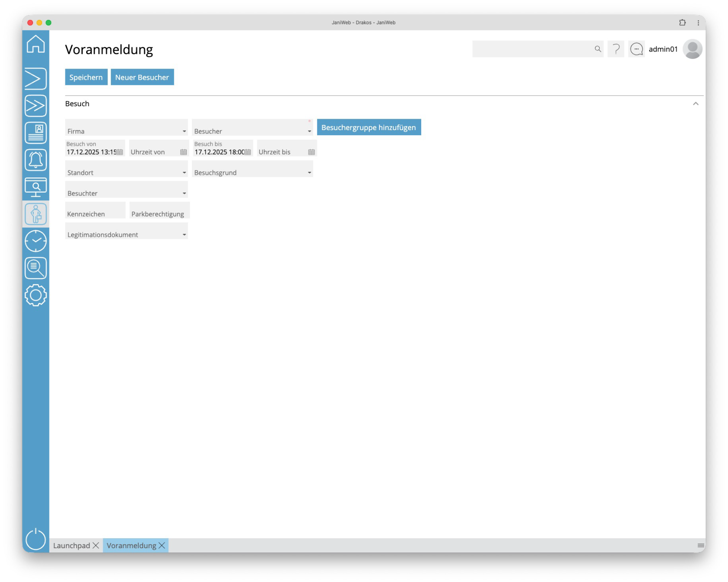Open the document magnifier icon in sidebar
The height and width of the screenshot is (582, 728).
click(36, 268)
